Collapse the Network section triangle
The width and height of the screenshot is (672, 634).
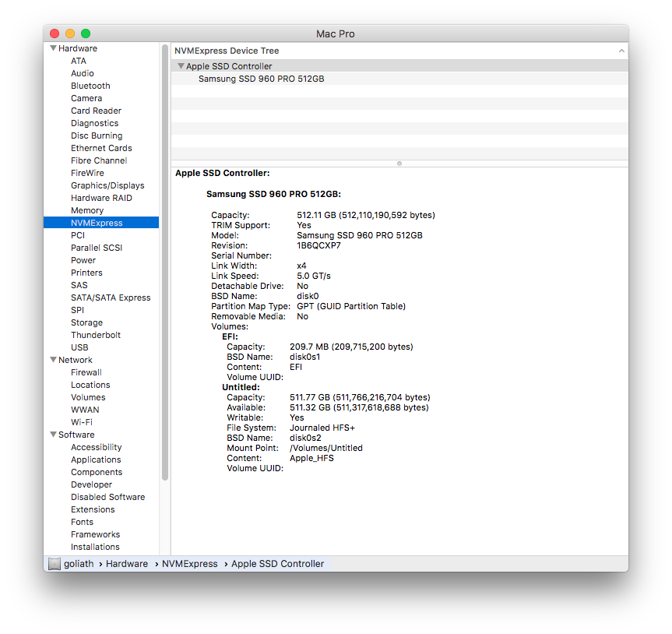click(54, 360)
